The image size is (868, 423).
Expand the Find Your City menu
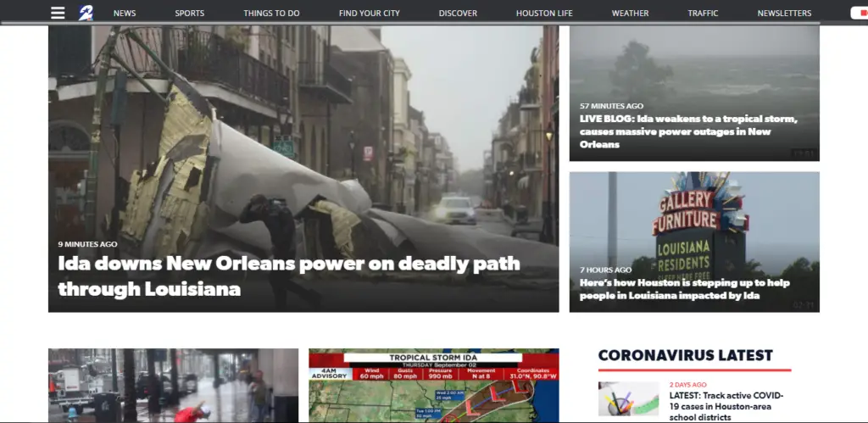point(369,14)
